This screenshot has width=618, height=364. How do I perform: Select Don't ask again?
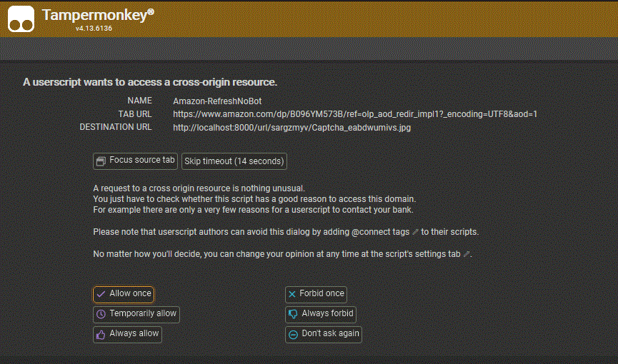pos(324,335)
